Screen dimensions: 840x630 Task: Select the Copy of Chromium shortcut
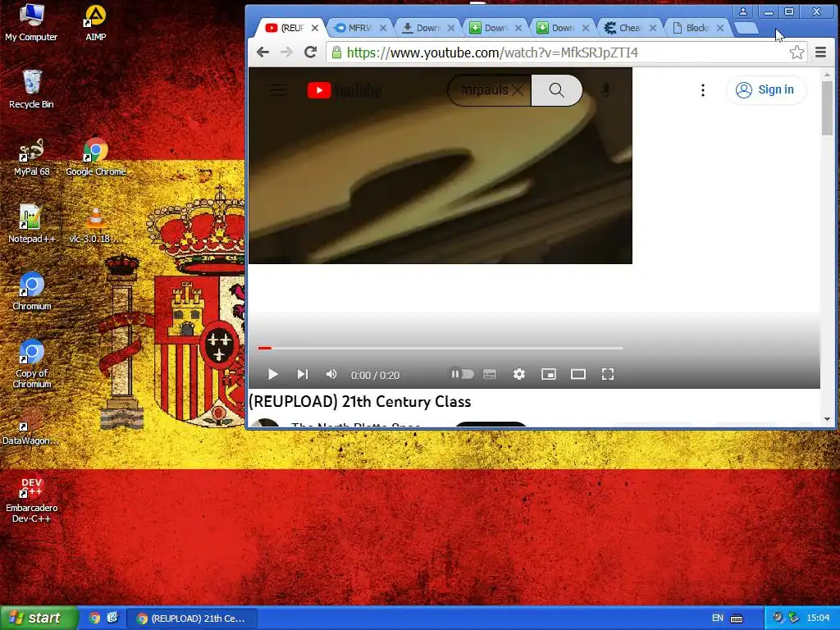tap(32, 363)
